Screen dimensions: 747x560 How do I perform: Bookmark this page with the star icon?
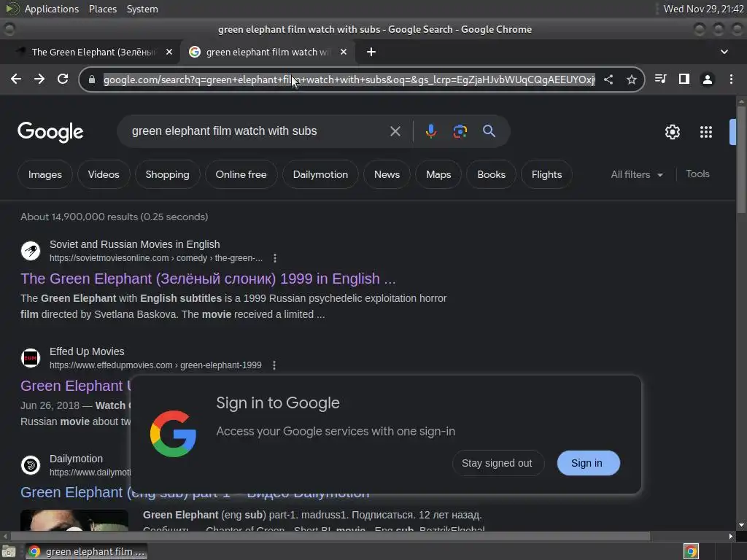pos(632,79)
